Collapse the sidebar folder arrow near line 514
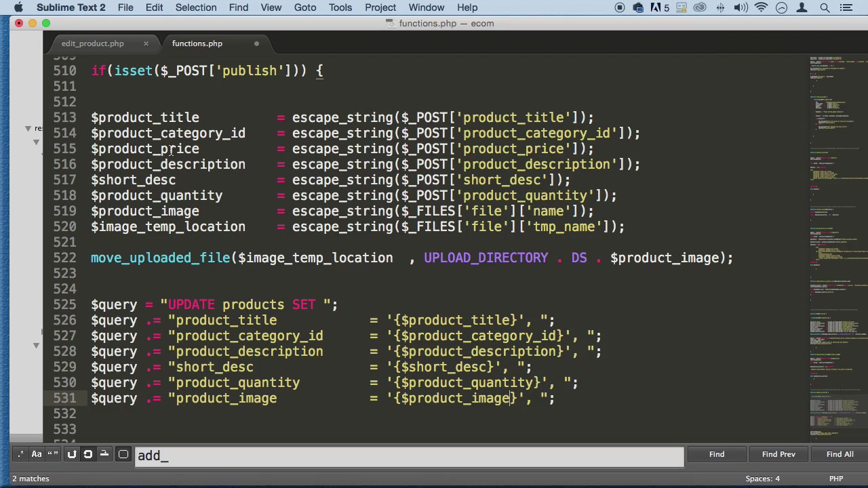This screenshot has width=868, height=488. [36, 142]
